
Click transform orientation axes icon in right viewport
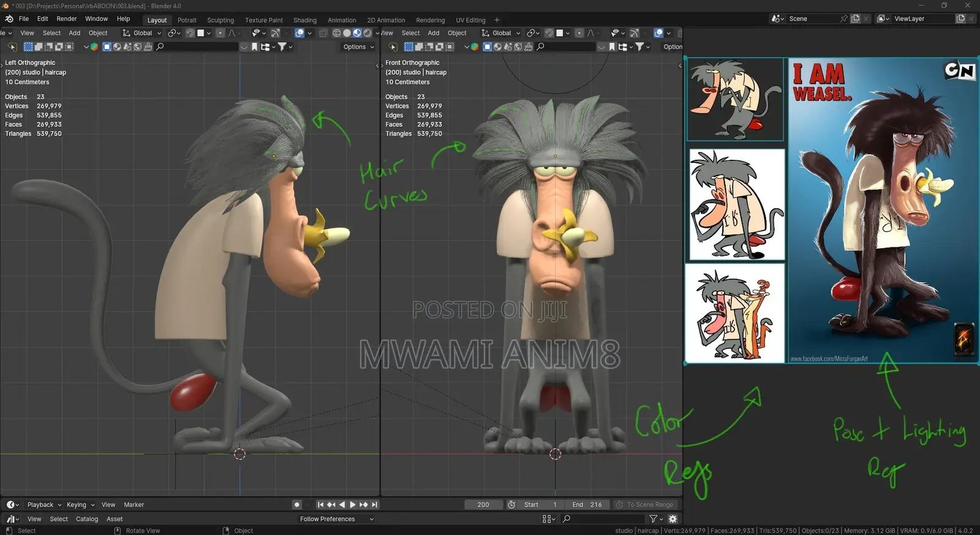[485, 33]
